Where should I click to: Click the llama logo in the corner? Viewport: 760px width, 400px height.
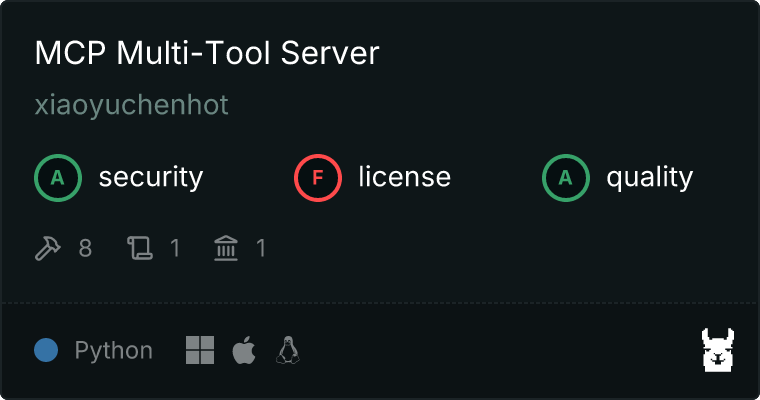pyautogui.click(x=718, y=350)
